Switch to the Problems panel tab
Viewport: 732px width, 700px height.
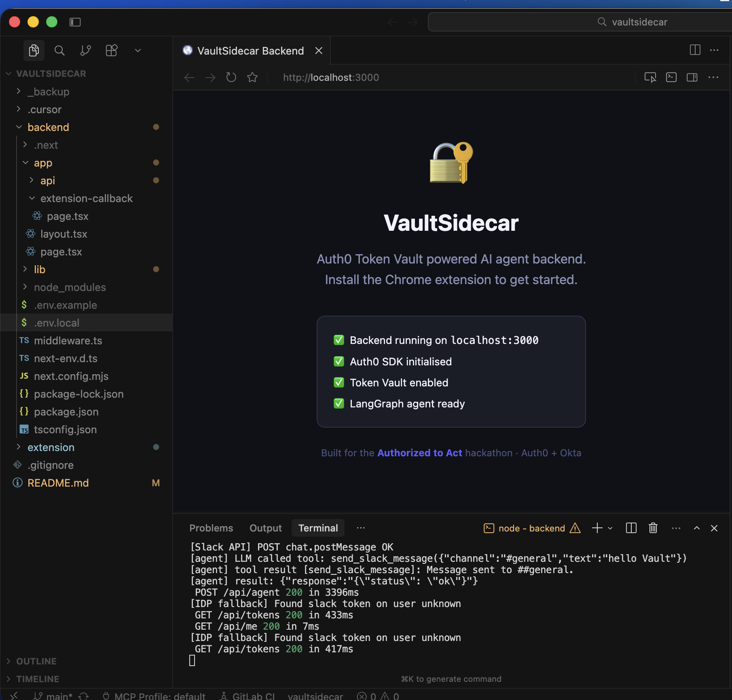click(x=211, y=528)
